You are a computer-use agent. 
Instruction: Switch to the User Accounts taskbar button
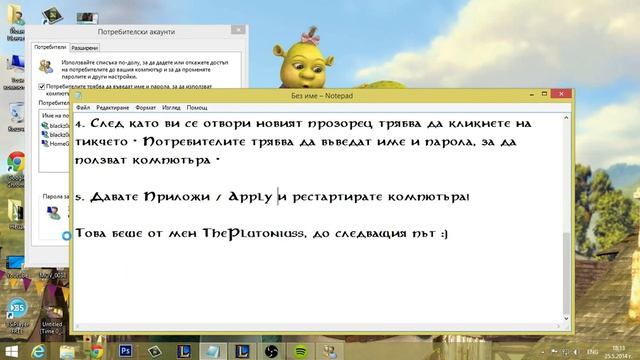329,351
